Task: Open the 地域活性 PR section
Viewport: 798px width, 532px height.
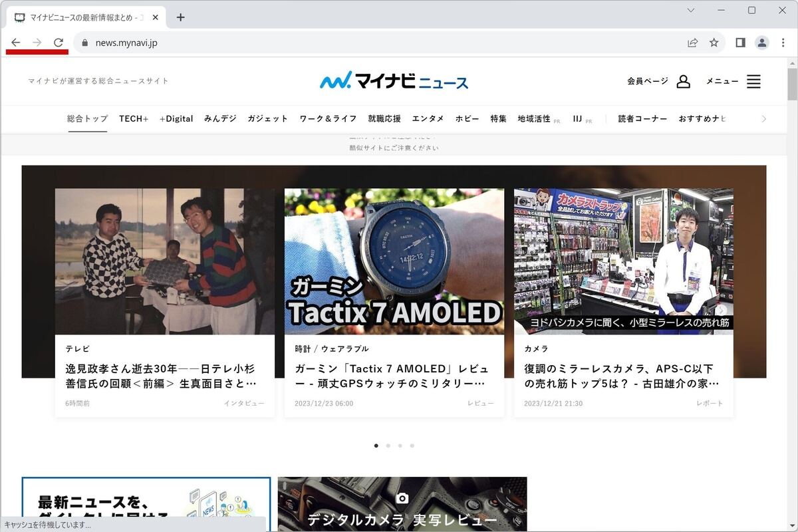Action: click(539, 119)
